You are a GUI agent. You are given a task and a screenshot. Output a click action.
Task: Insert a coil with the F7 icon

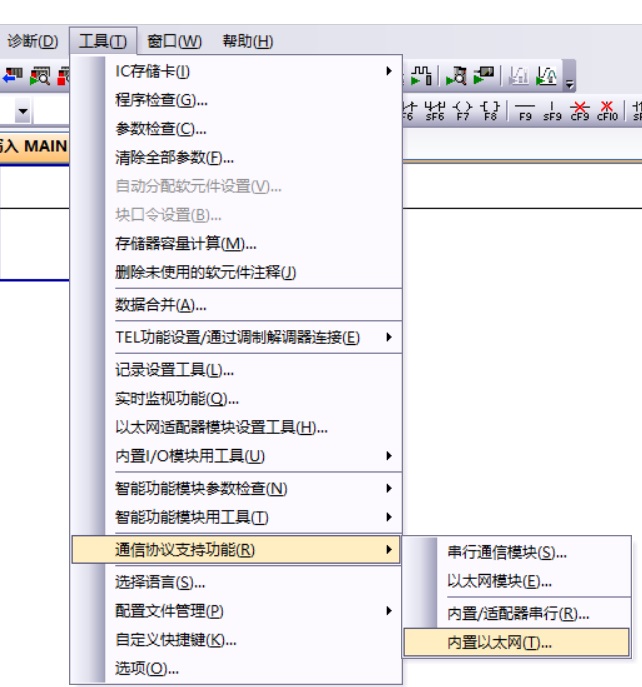pos(463,108)
